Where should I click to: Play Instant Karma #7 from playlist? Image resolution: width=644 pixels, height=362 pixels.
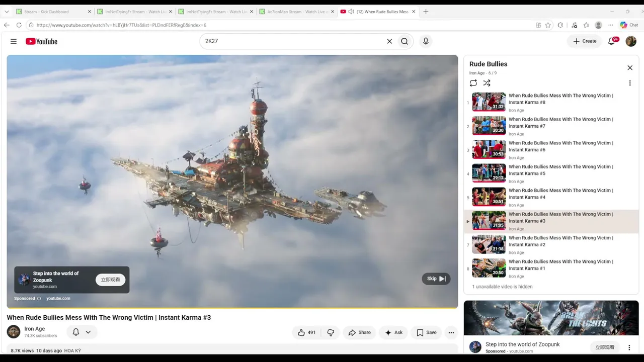coord(551,126)
